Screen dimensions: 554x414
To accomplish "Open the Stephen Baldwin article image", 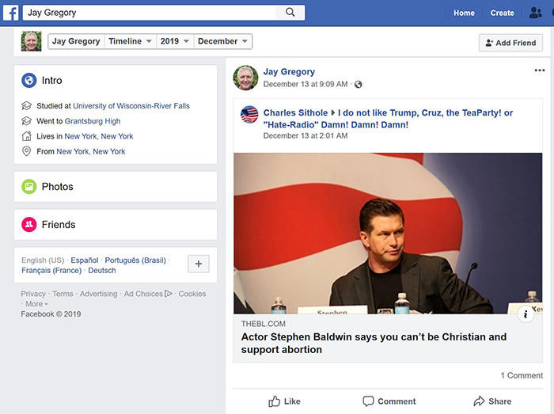I will tap(388, 233).
